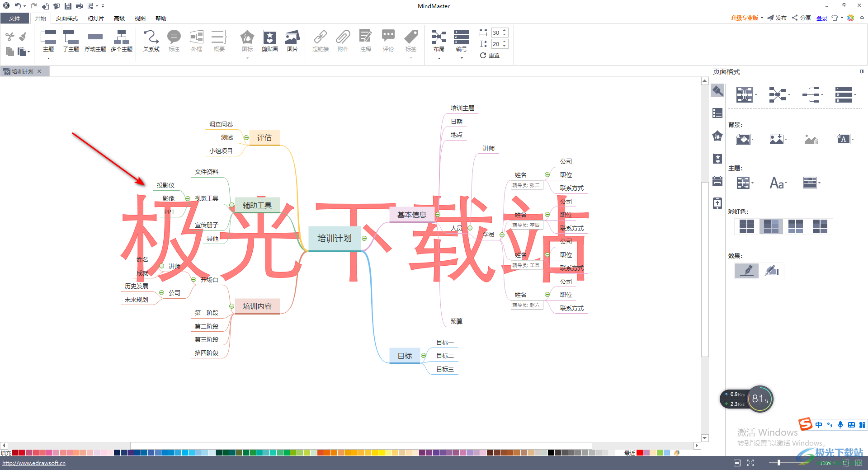Viewport: 868px width, 470px height.
Task: Add a Boundary (外框)
Action: point(197,41)
